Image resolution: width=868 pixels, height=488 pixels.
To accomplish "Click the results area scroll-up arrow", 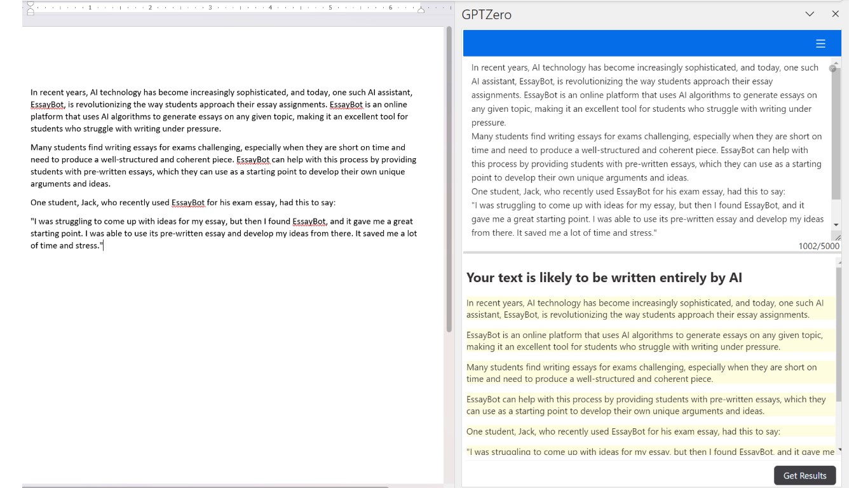I will tap(839, 262).
